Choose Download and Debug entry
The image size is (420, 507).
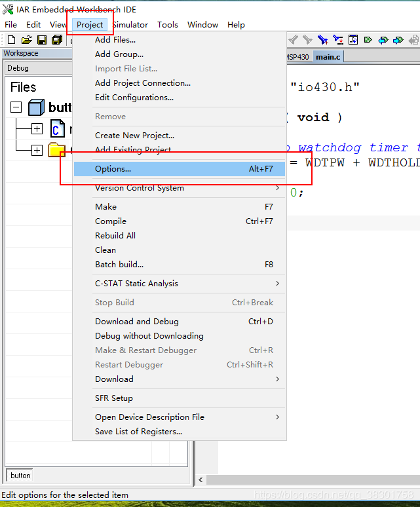point(180,322)
